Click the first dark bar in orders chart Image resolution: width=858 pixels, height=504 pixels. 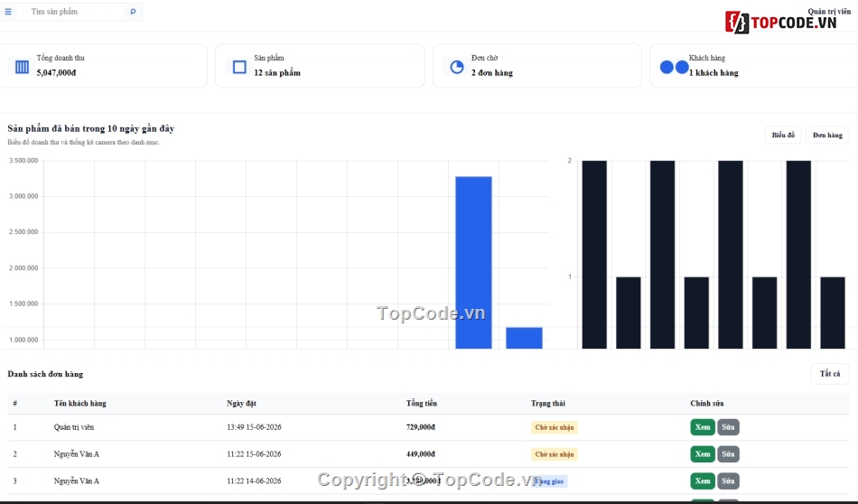(594, 255)
